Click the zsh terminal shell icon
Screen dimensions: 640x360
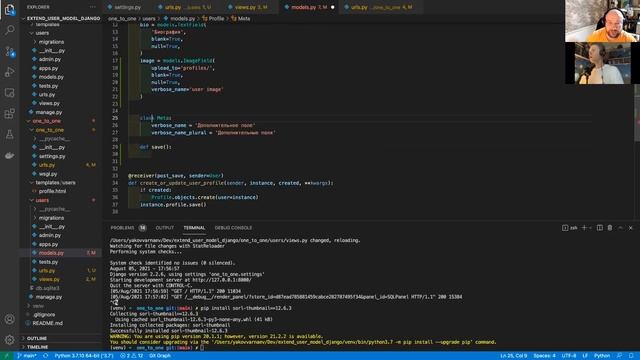pos(565,228)
